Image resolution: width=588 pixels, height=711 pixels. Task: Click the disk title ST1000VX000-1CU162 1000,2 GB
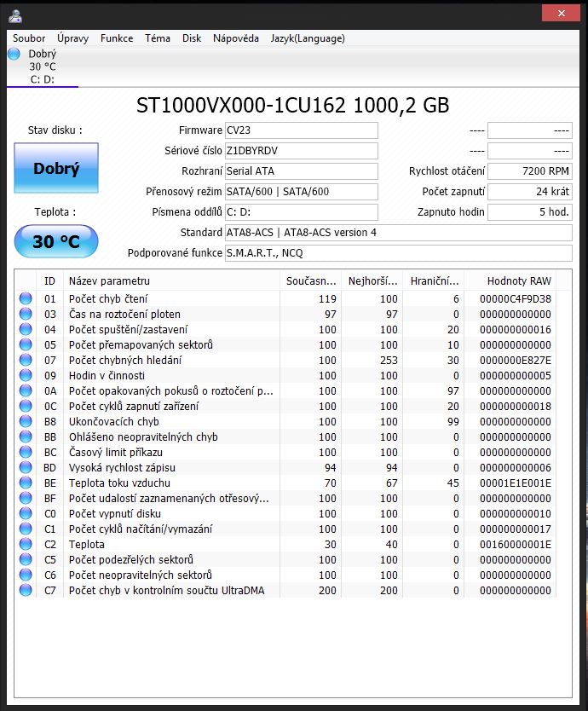point(293,105)
